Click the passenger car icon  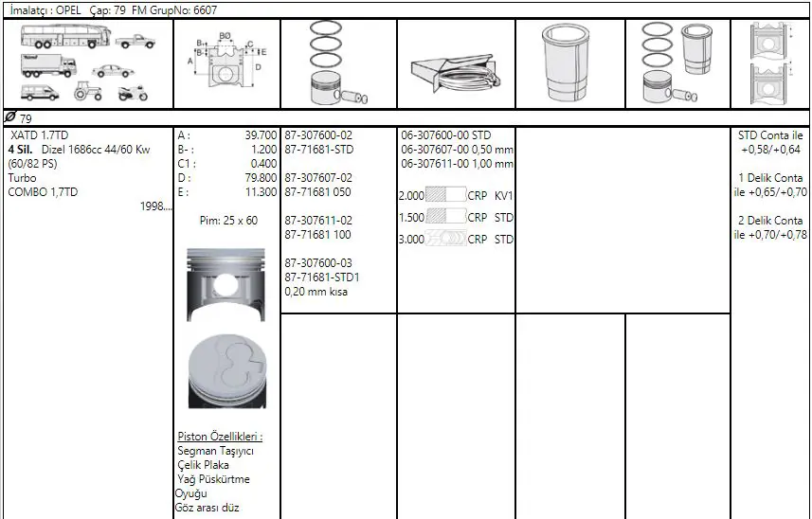tap(113, 70)
